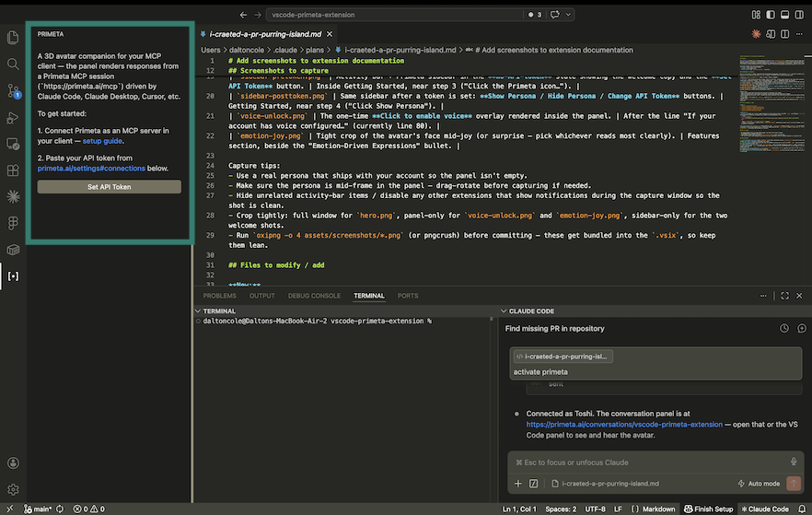Open the chat icon in title bar

point(554,15)
